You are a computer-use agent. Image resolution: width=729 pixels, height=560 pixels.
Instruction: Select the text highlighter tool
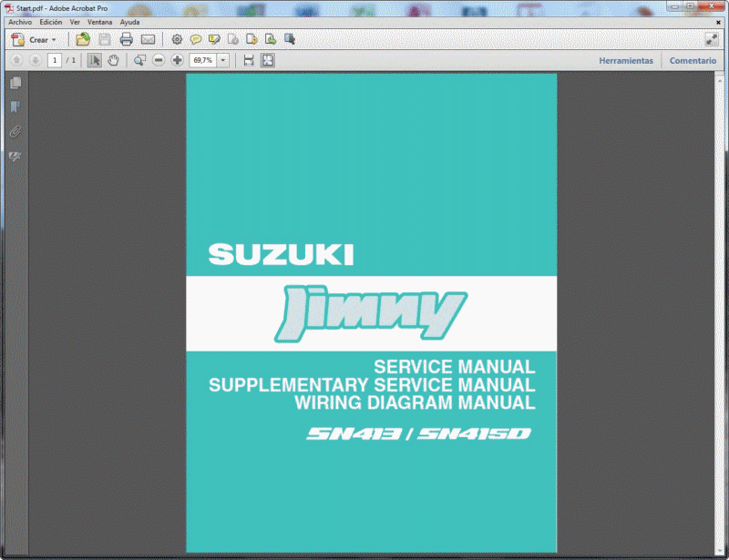pyautogui.click(x=215, y=39)
